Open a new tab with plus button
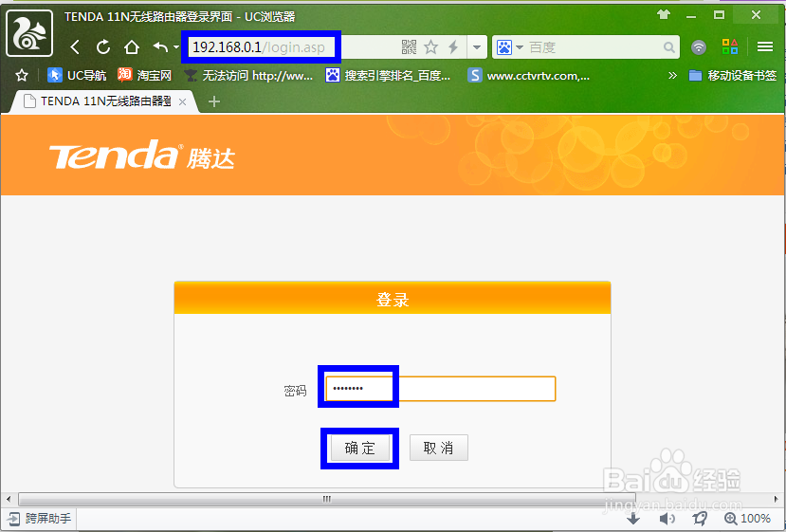 point(214,101)
